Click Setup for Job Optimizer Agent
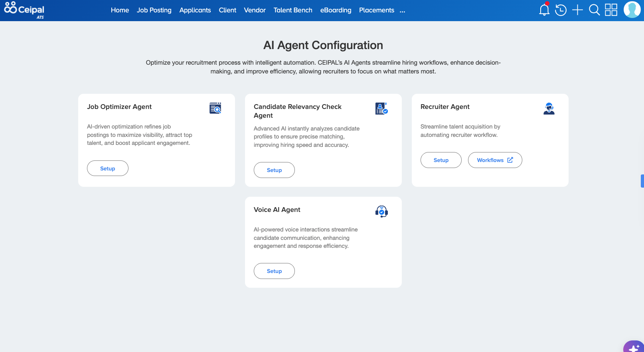This screenshot has height=352, width=644. [108, 168]
